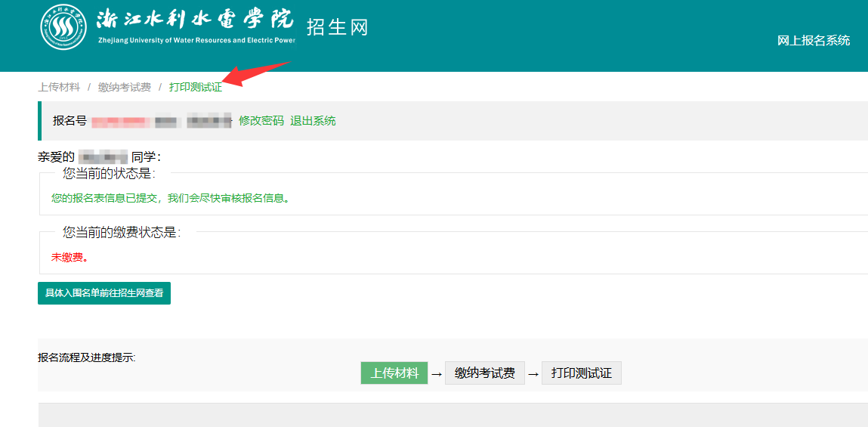Click the 您当前的缴费状态是 section heading
Viewport: 868px width, 427px height.
[122, 232]
